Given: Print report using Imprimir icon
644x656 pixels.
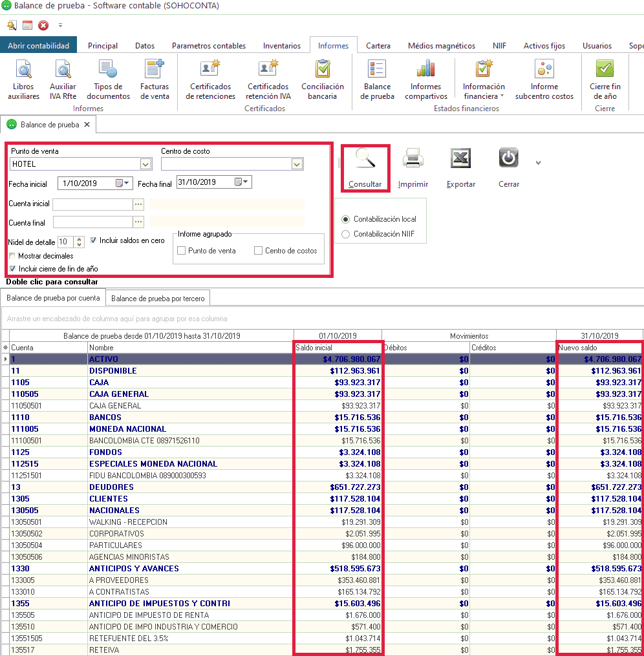Looking at the screenshot, I should tap(413, 167).
